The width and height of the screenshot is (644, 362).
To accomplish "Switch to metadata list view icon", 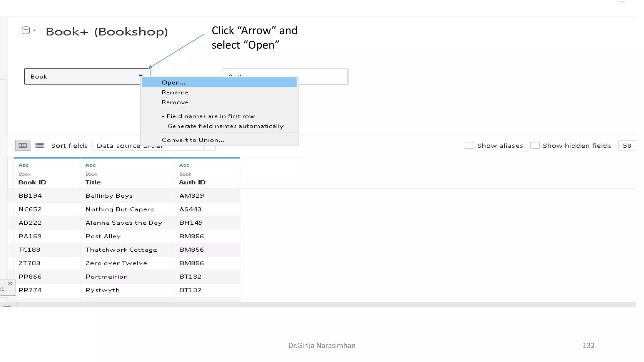I will (x=40, y=145).
